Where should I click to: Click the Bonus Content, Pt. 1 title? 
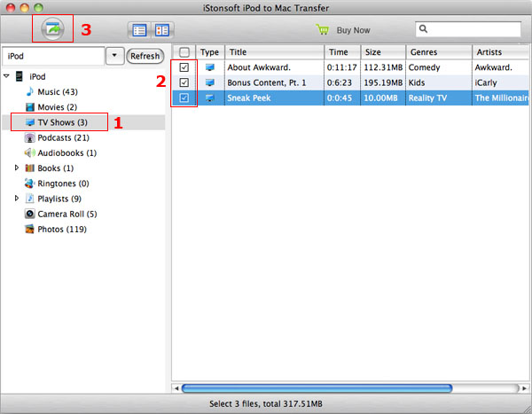click(267, 82)
